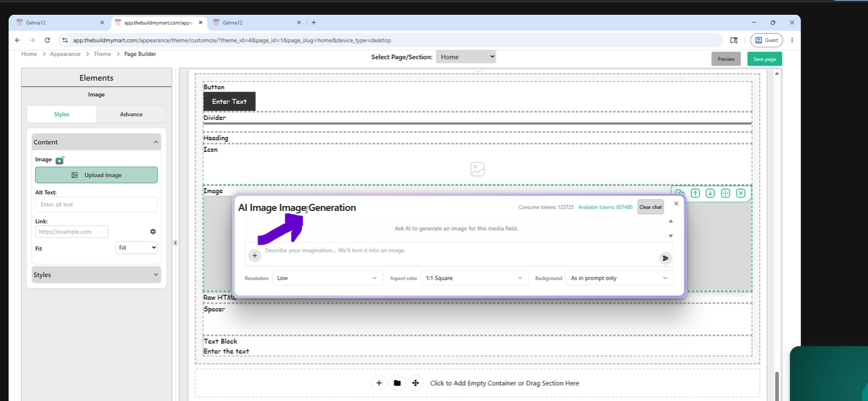868x401 pixels.
Task: Click Consume tokens: 123725 text
Action: (x=546, y=207)
